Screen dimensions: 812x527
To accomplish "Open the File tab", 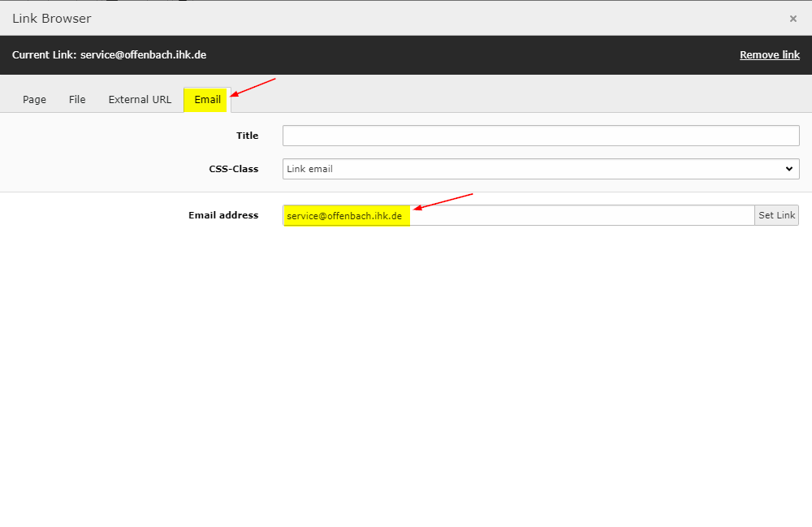I will [x=77, y=100].
